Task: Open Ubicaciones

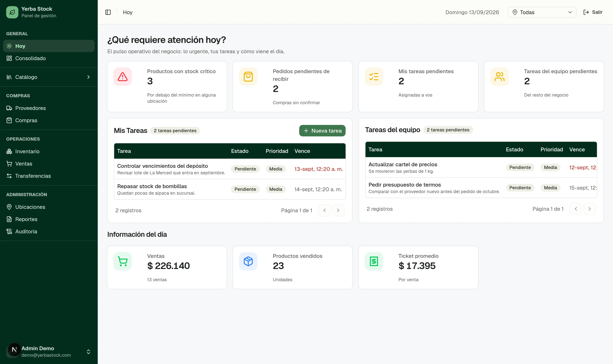Action: click(49, 207)
